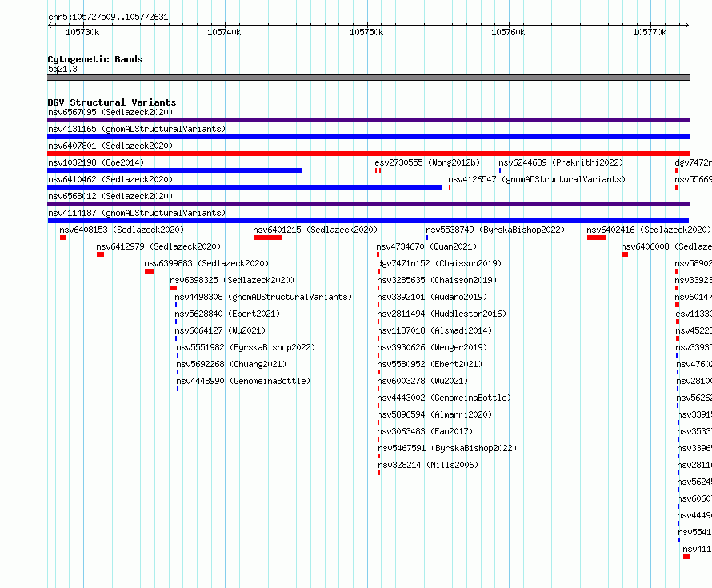Click nsv5551982 (ByrskaBishop2022) label

pyautogui.click(x=246, y=347)
